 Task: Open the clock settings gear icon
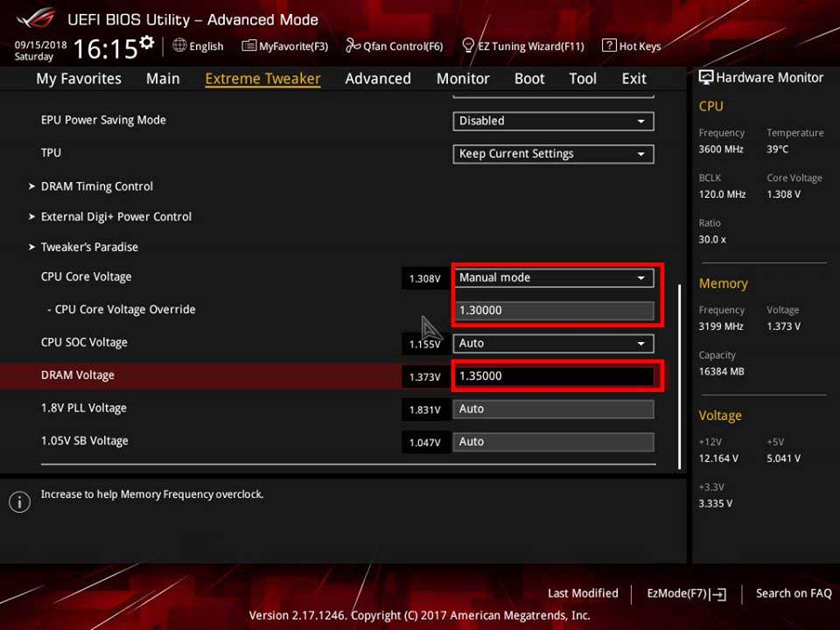click(147, 42)
